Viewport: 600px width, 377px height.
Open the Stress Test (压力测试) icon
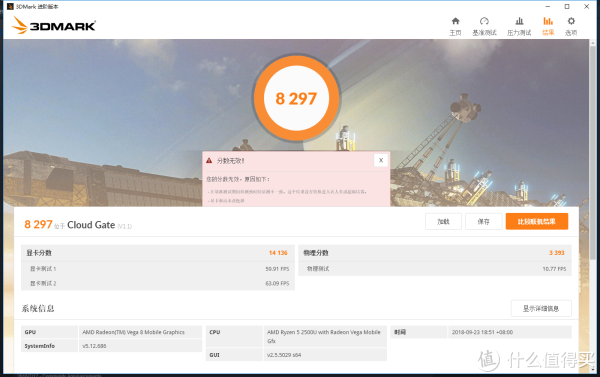[x=519, y=21]
